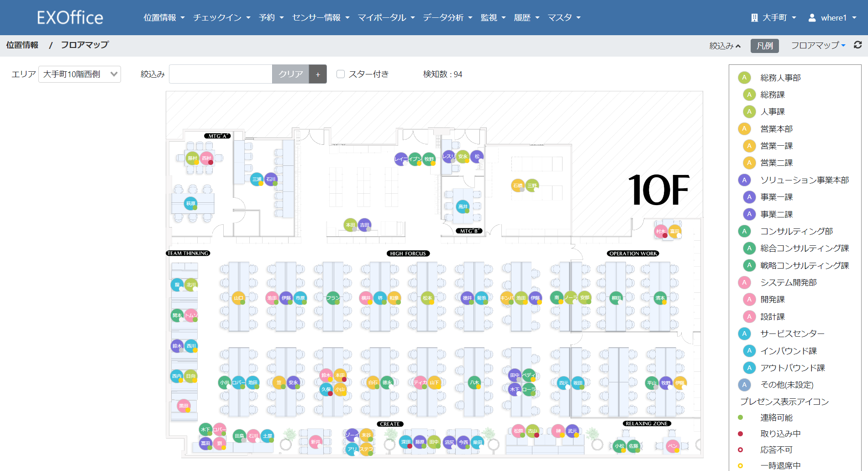Expand the 大手町 location dropdown
The height and width of the screenshot is (471, 868).
[x=773, y=17]
